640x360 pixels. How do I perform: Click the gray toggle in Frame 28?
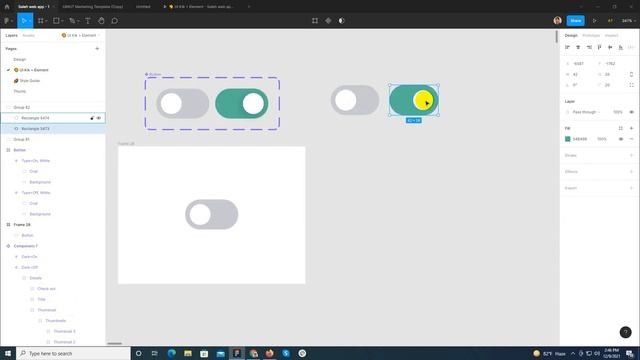(x=211, y=214)
